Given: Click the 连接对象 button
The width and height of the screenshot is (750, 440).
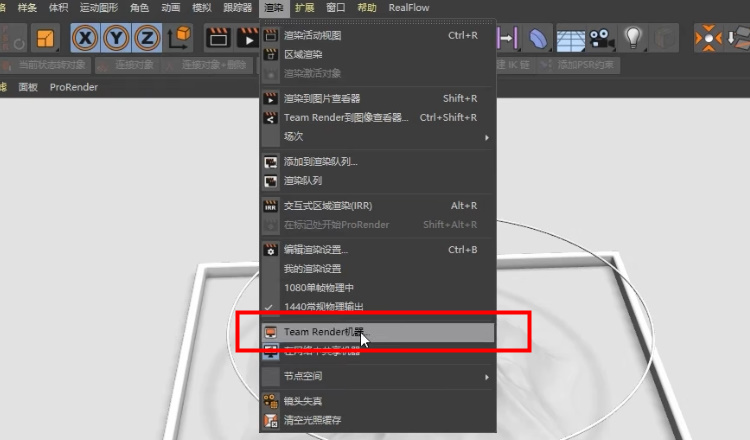Looking at the screenshot, I should pyautogui.click(x=127, y=65).
